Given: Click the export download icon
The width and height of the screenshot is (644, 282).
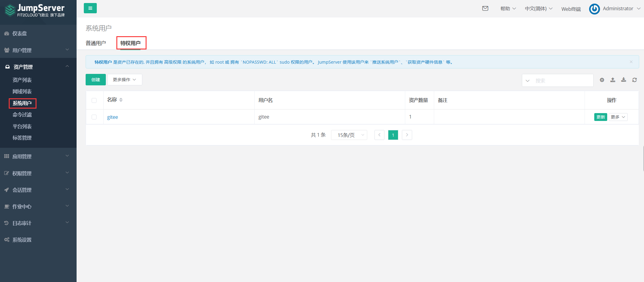Looking at the screenshot, I should click(x=623, y=80).
